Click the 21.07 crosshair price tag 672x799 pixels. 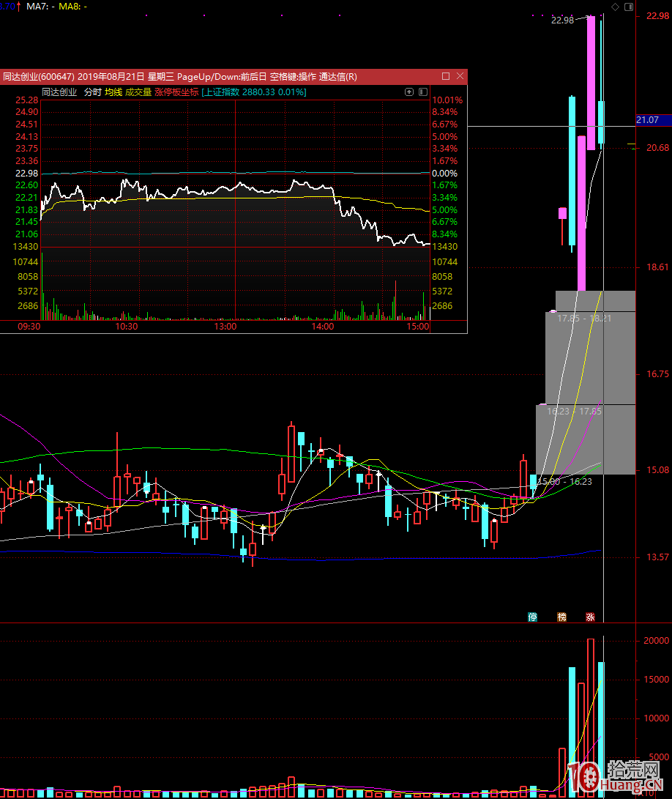654,120
